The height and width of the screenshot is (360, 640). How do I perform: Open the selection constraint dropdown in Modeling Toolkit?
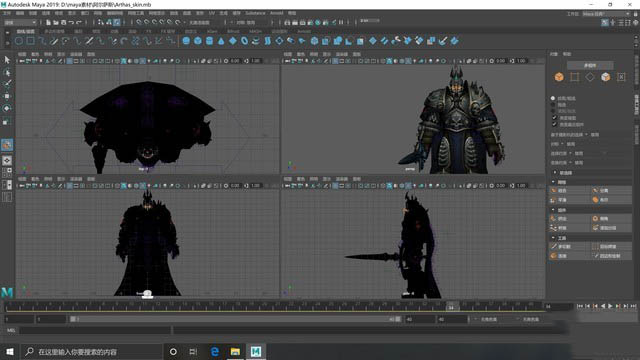[x=571, y=153]
